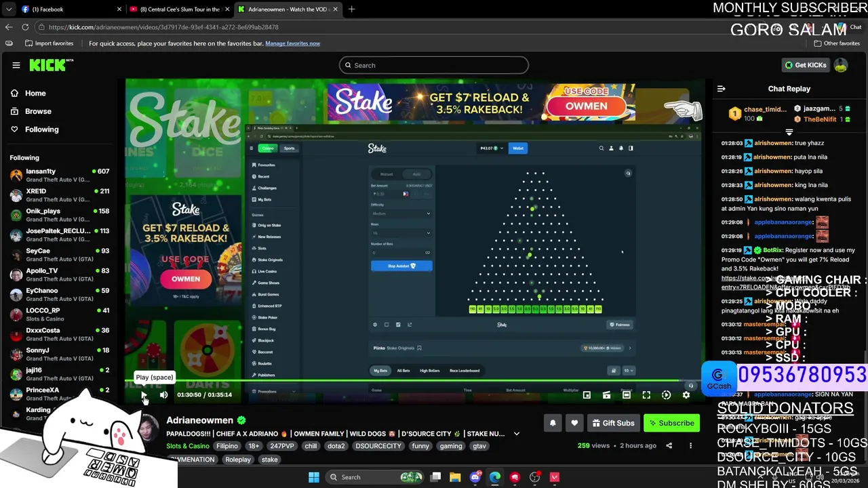This screenshot has width=868, height=488.
Task: Open the Adrianeowmen channel name
Action: (x=199, y=420)
